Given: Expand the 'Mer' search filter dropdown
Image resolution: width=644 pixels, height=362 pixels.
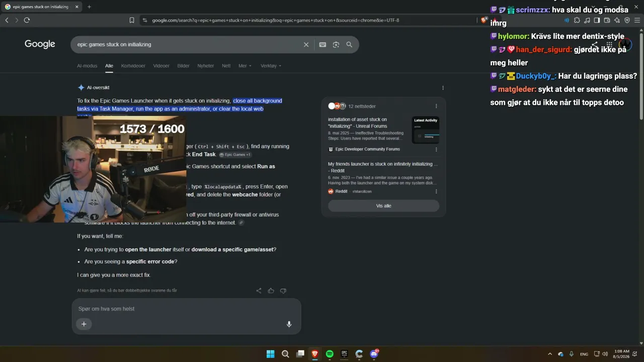Looking at the screenshot, I should 245,66.
